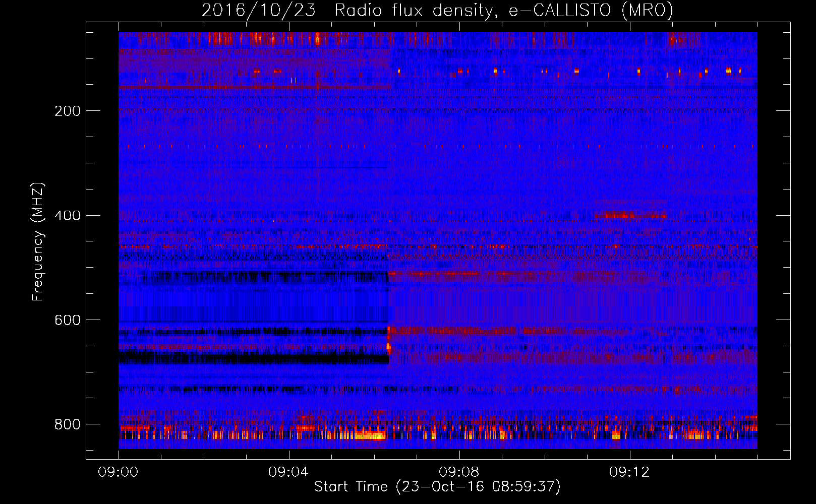Click the '09:00' time tick label
816x504 pixels.
click(x=119, y=472)
